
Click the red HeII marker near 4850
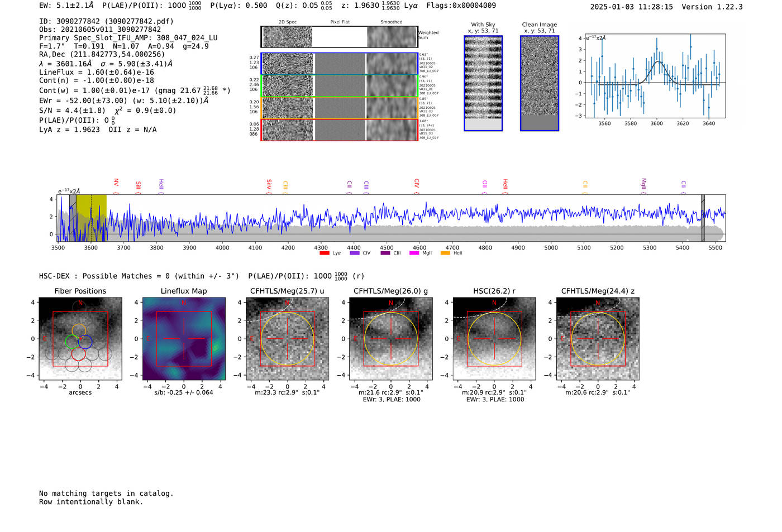[x=505, y=186]
